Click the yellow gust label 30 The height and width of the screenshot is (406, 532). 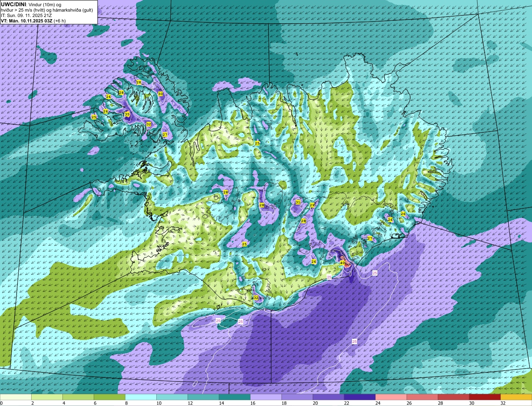[x=160, y=94]
